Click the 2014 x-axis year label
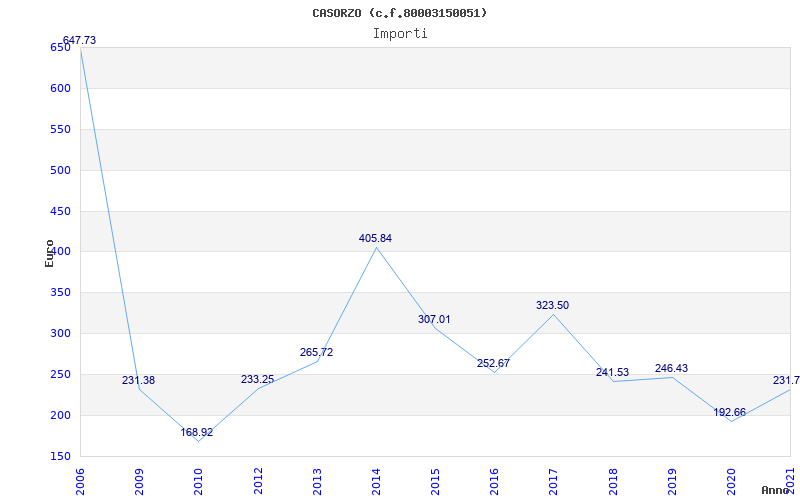Image resolution: width=800 pixels, height=500 pixels. coord(376,481)
